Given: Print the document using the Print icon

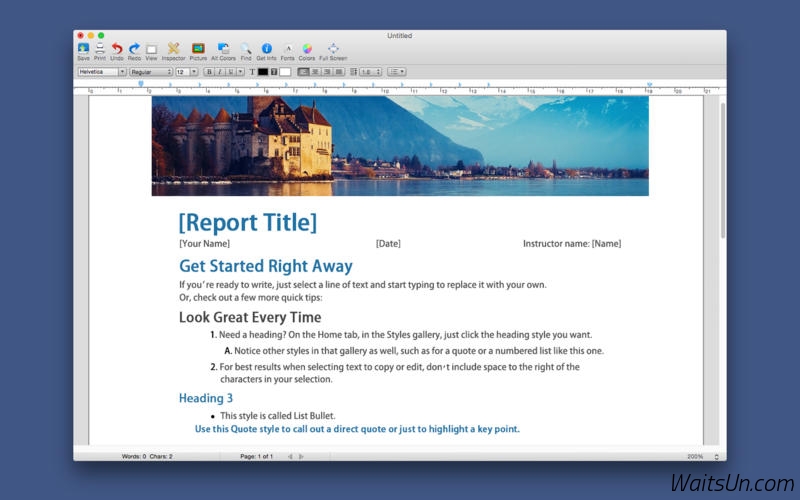Looking at the screenshot, I should [100, 49].
